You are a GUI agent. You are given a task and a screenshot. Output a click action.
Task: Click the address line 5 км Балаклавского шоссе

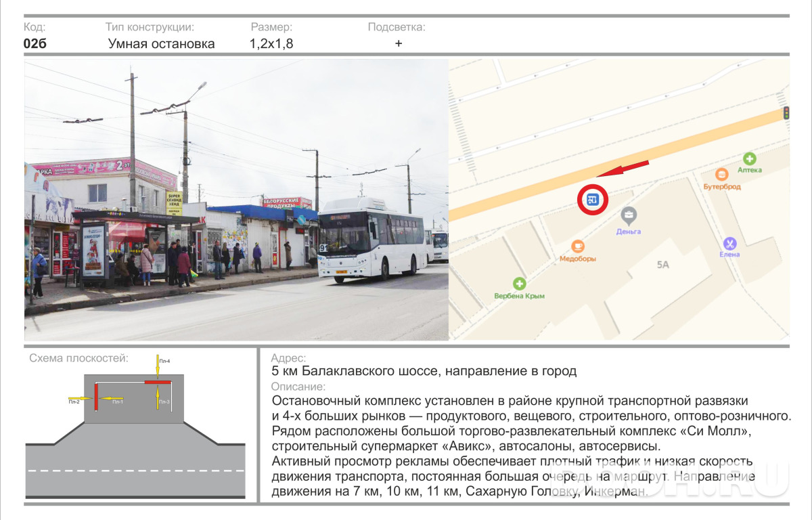424,371
